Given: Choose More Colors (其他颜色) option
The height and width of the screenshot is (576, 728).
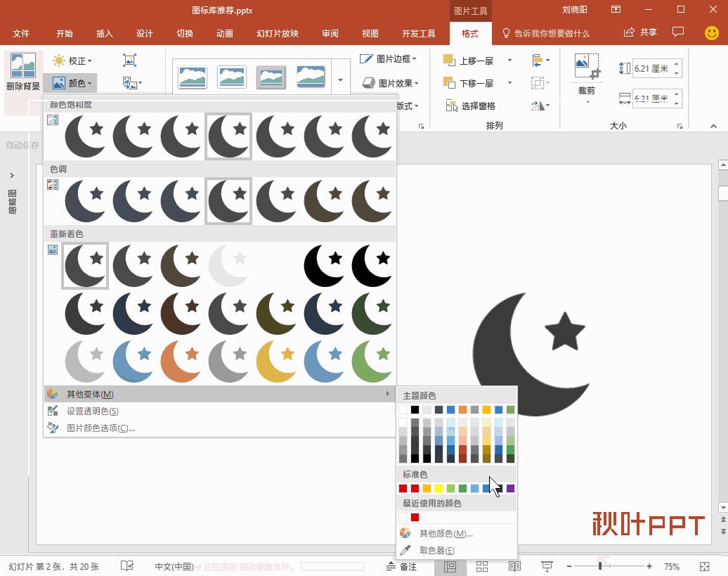Looking at the screenshot, I should pyautogui.click(x=446, y=533).
